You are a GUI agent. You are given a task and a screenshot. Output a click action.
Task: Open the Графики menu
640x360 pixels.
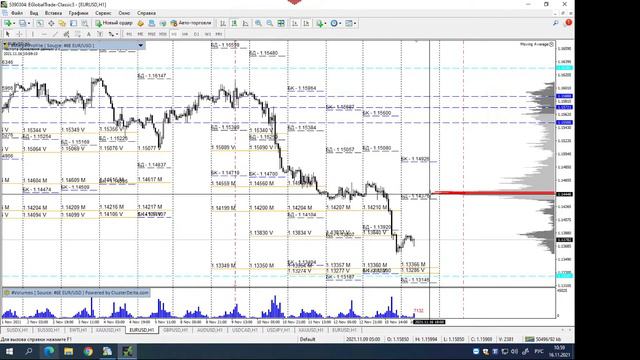(78, 13)
